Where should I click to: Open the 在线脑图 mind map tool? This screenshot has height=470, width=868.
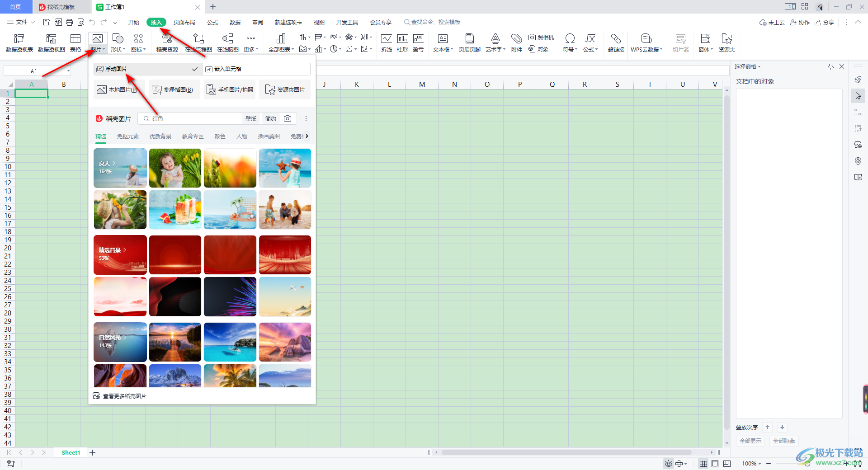(x=228, y=43)
